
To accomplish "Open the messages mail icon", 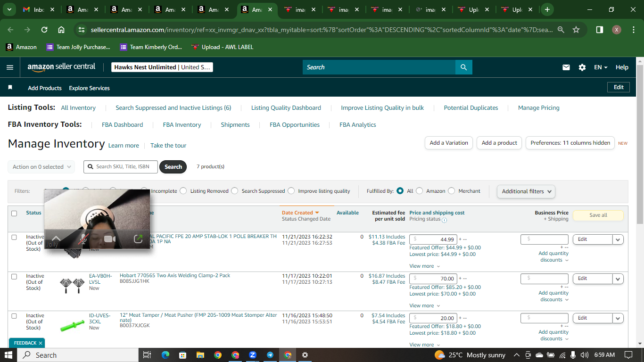I will coord(566,67).
